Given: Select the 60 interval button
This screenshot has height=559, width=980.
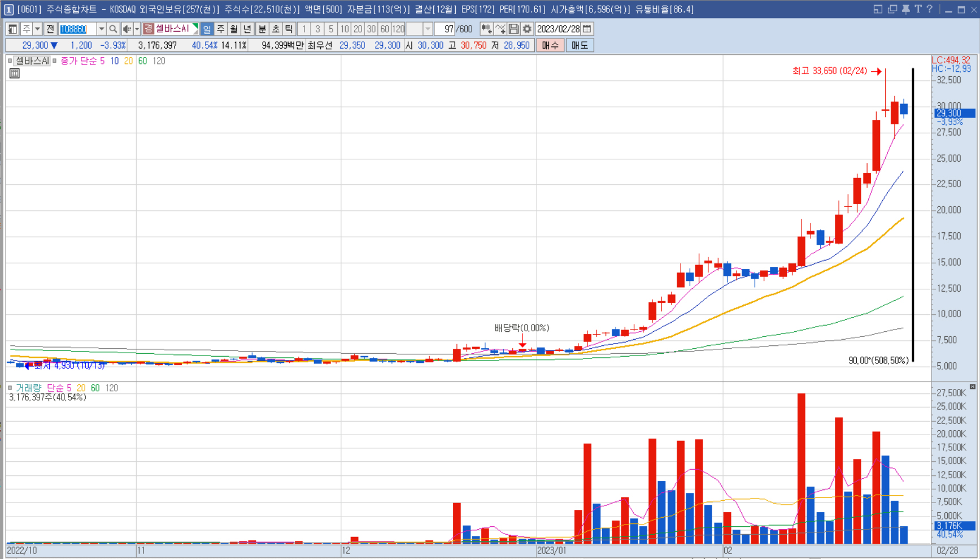Looking at the screenshot, I should click(385, 29).
